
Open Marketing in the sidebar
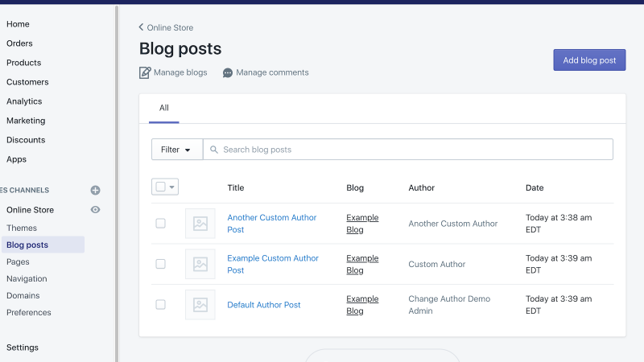click(x=26, y=121)
